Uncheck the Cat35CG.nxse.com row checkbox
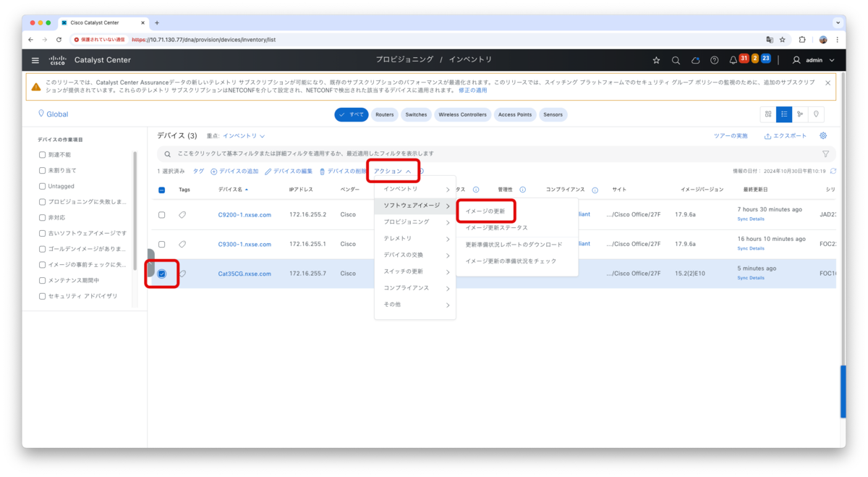 [x=161, y=274]
